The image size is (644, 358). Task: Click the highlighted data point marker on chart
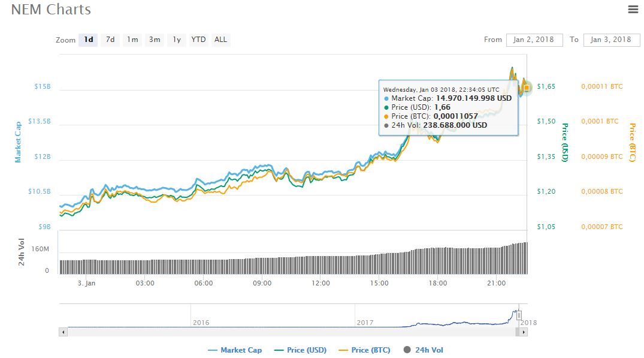526,88
